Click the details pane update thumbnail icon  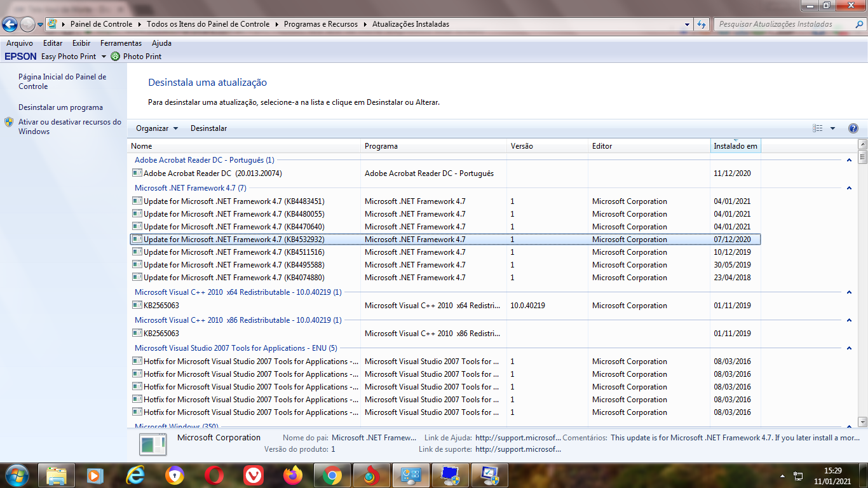tap(153, 444)
